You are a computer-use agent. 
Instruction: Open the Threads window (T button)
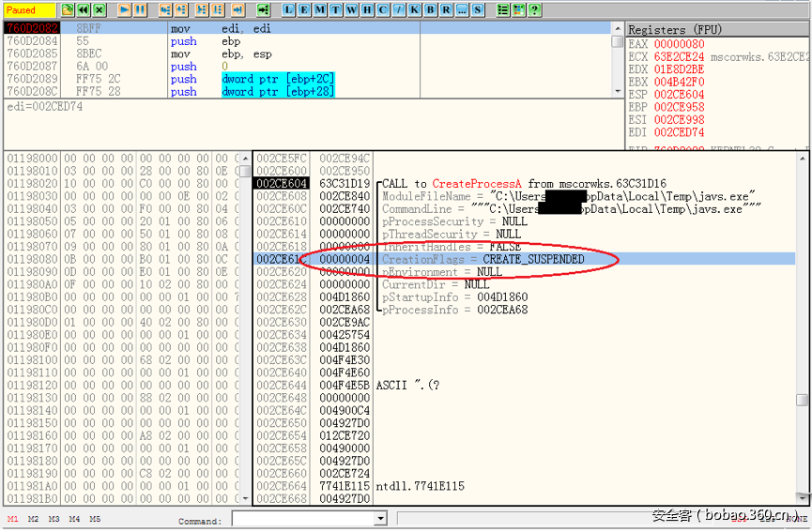click(x=336, y=9)
